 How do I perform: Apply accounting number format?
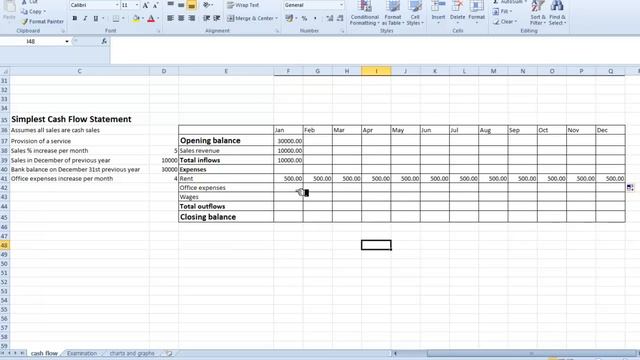pyautogui.click(x=289, y=18)
